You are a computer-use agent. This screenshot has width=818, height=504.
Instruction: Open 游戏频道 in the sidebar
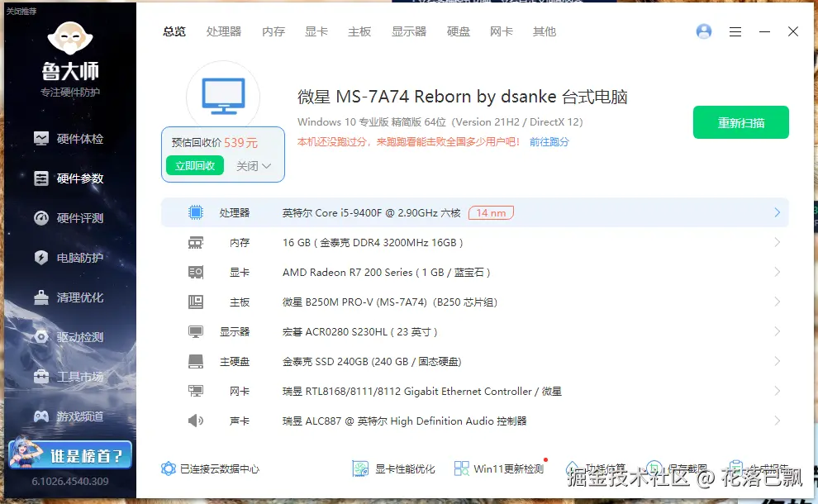(x=69, y=416)
